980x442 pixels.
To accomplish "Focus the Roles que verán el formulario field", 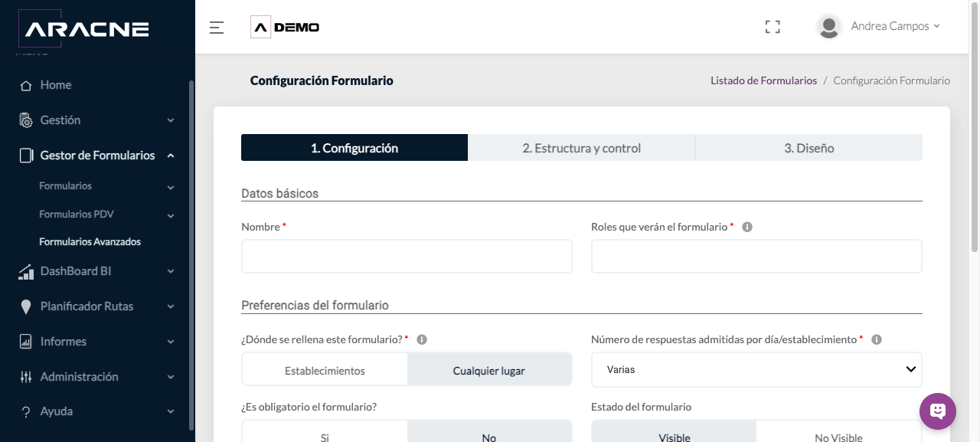I will pos(756,257).
